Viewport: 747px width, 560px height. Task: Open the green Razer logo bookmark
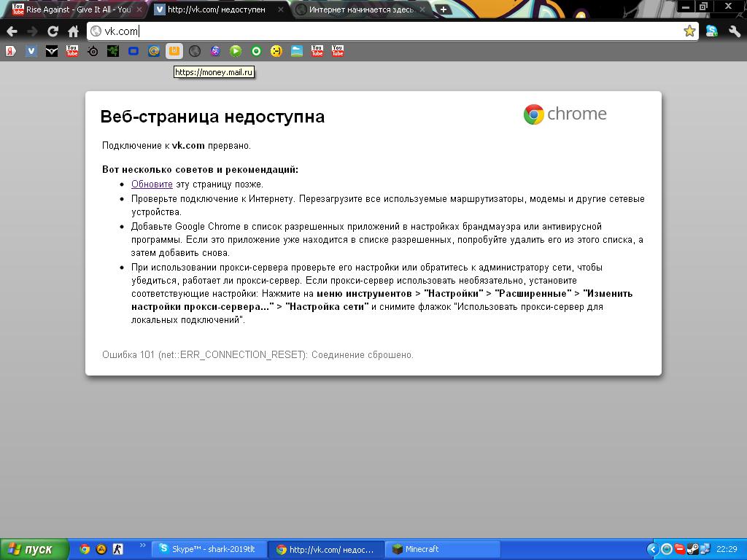pos(113,51)
